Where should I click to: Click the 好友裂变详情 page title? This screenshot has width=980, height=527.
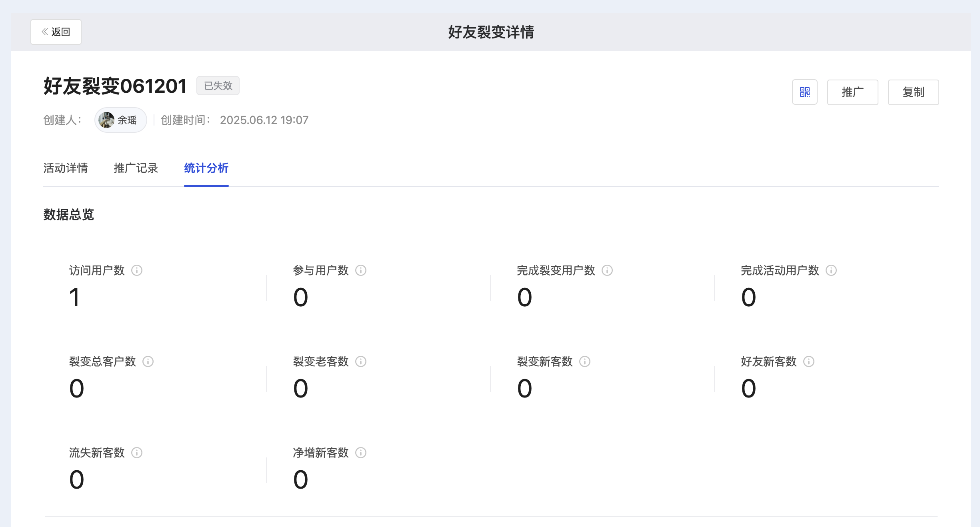click(491, 32)
